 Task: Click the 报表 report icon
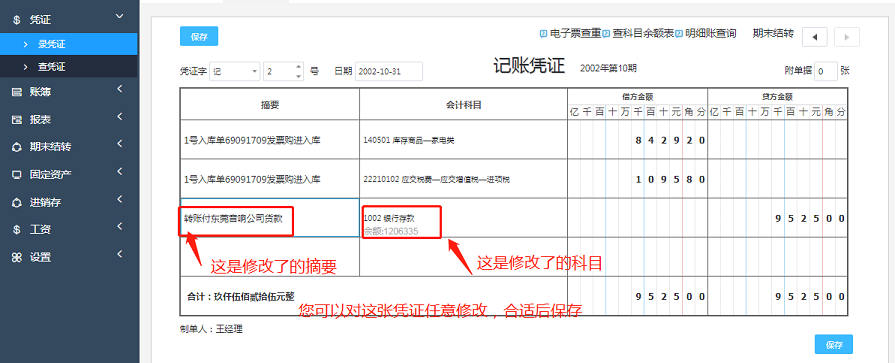[17, 120]
